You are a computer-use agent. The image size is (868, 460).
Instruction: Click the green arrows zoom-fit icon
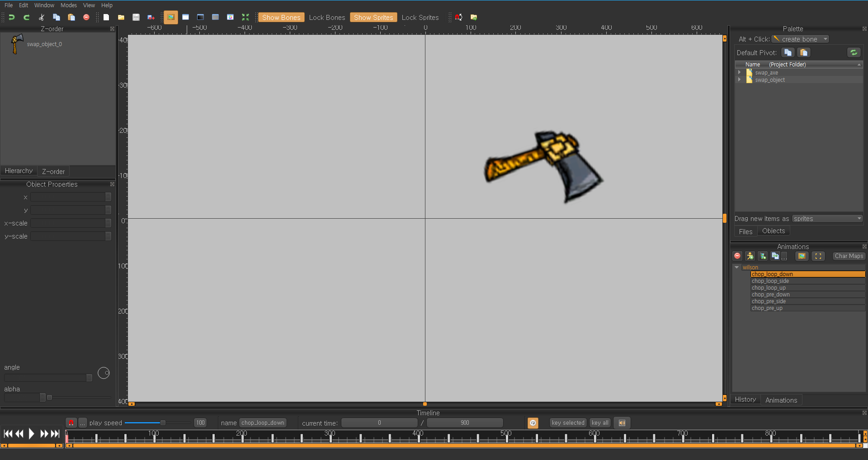[245, 17]
